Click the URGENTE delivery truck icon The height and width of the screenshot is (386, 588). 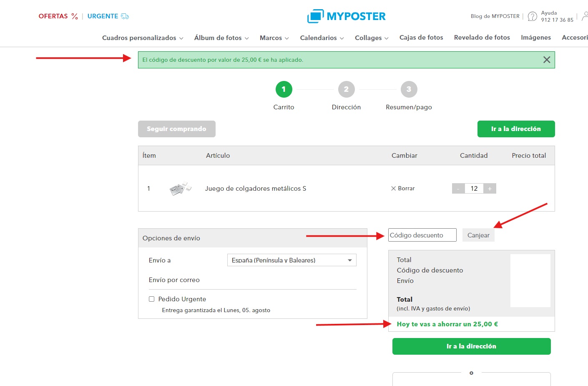(x=125, y=16)
